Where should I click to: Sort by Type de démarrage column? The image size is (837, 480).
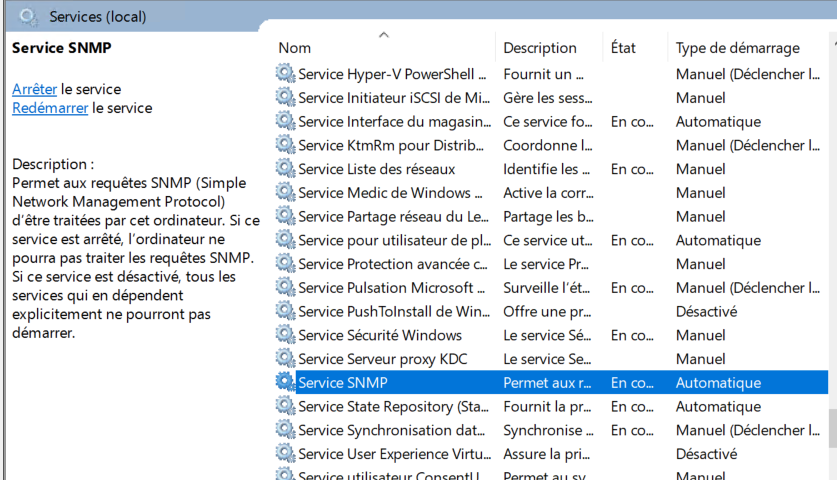[738, 48]
